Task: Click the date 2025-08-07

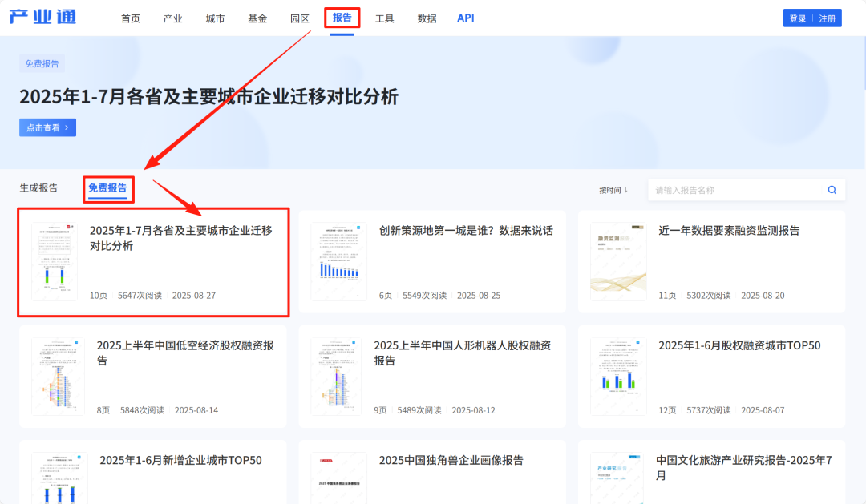Action: (763, 410)
